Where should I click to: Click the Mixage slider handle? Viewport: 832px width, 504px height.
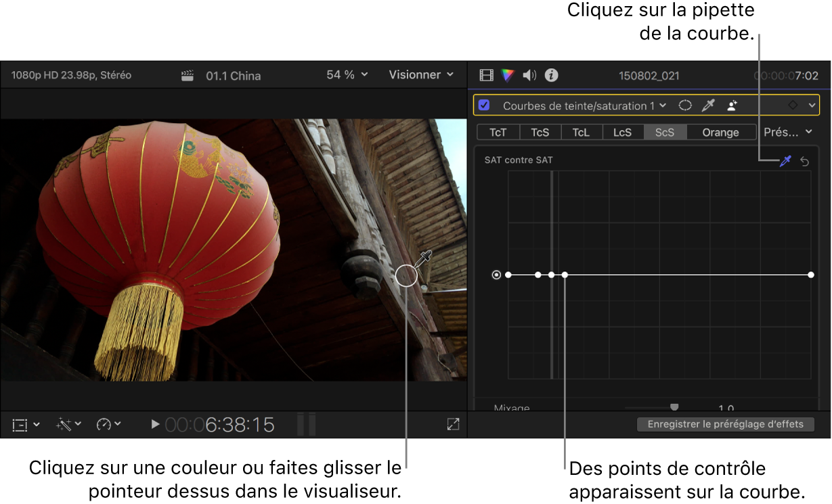[674, 407]
